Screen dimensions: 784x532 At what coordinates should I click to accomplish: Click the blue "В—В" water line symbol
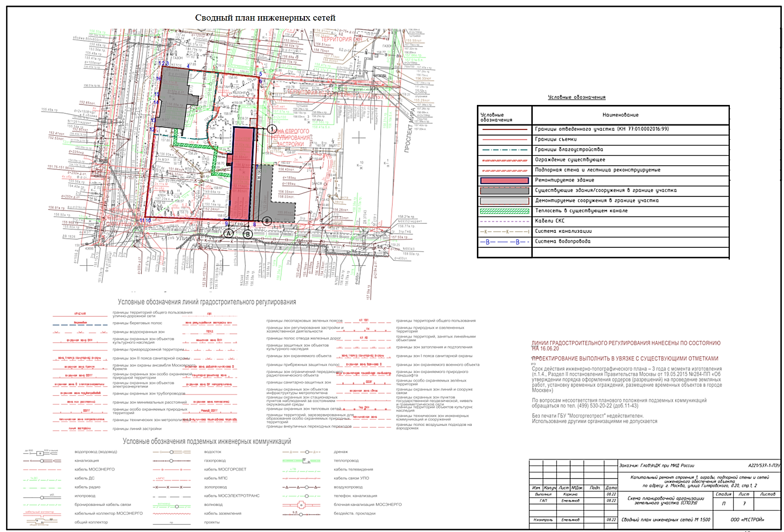(x=504, y=242)
